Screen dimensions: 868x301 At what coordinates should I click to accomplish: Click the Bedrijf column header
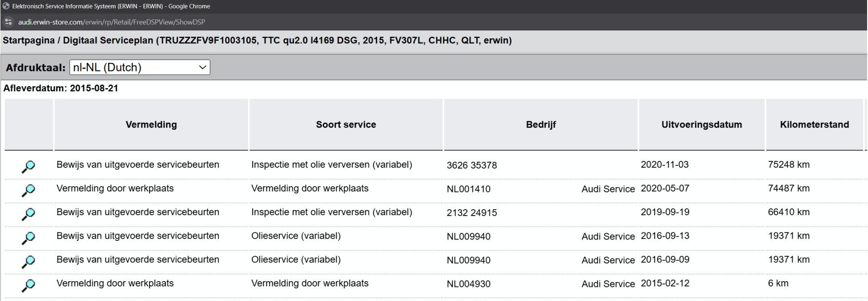[541, 125]
